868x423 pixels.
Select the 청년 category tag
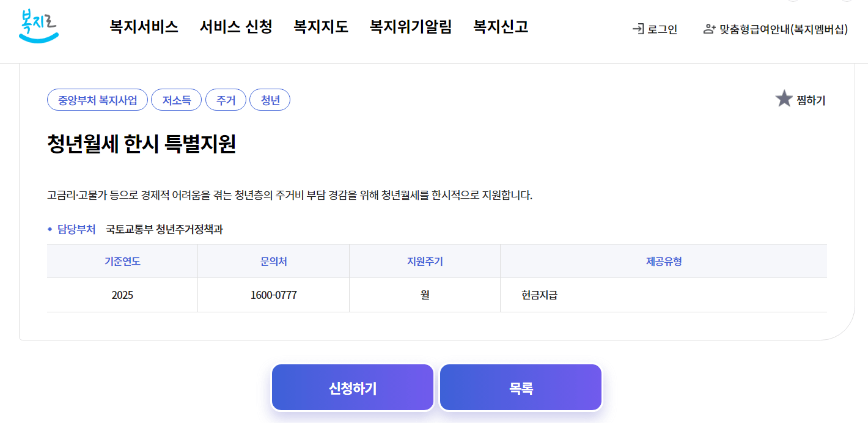point(270,100)
